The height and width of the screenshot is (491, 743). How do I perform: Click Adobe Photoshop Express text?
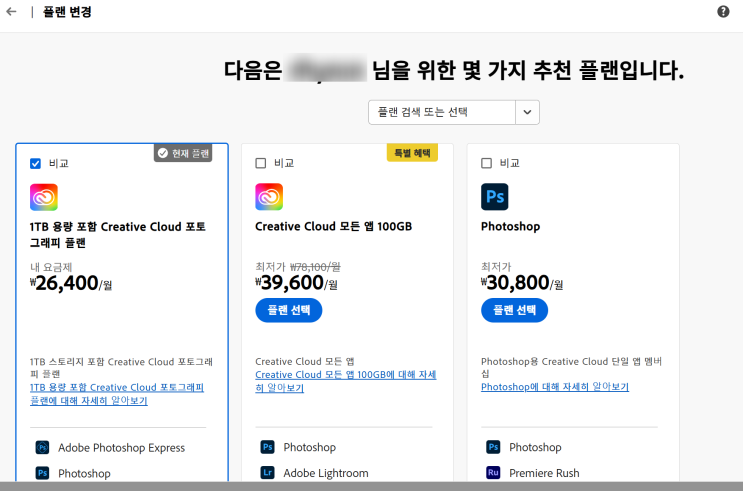tap(121, 447)
